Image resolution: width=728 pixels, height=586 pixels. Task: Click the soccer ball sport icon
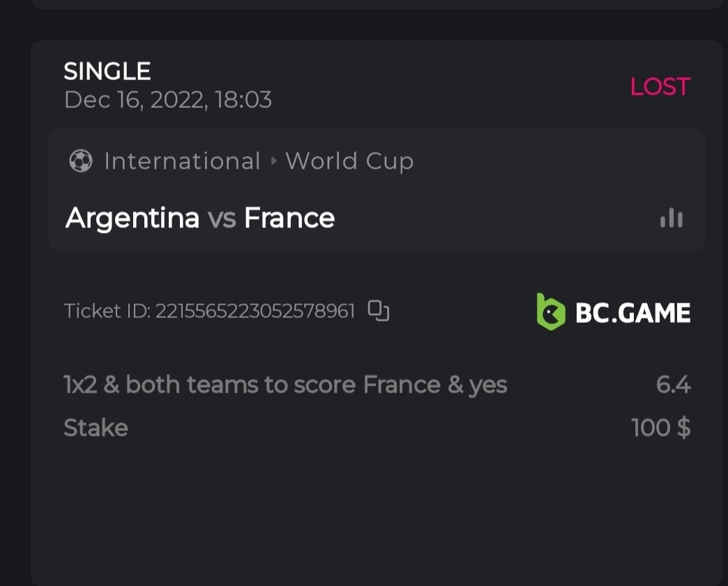click(81, 162)
